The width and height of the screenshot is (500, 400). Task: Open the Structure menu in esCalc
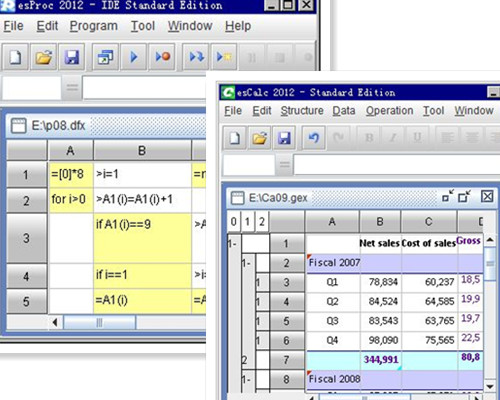pos(302,110)
